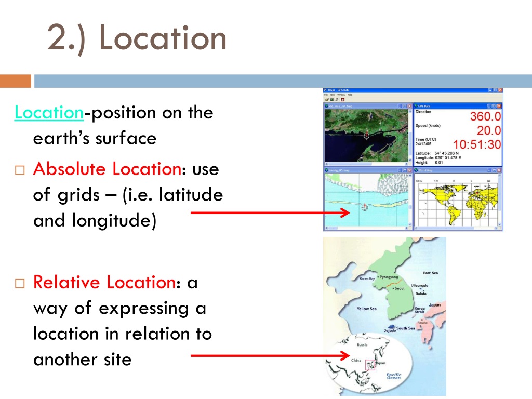Click the Pacific Ocean label on the inset

(394, 376)
